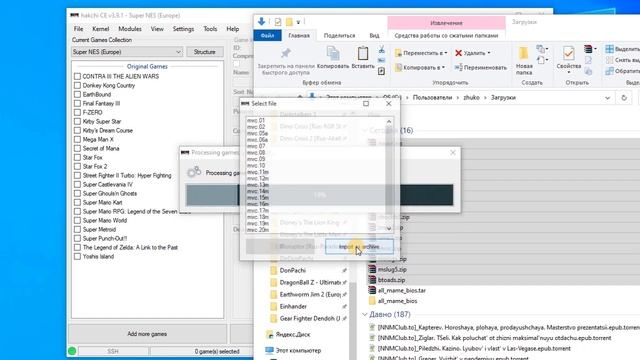Screen dimensions: 640x360
Task: Open address bar history dropdown in Explorer
Action: tap(607, 98)
